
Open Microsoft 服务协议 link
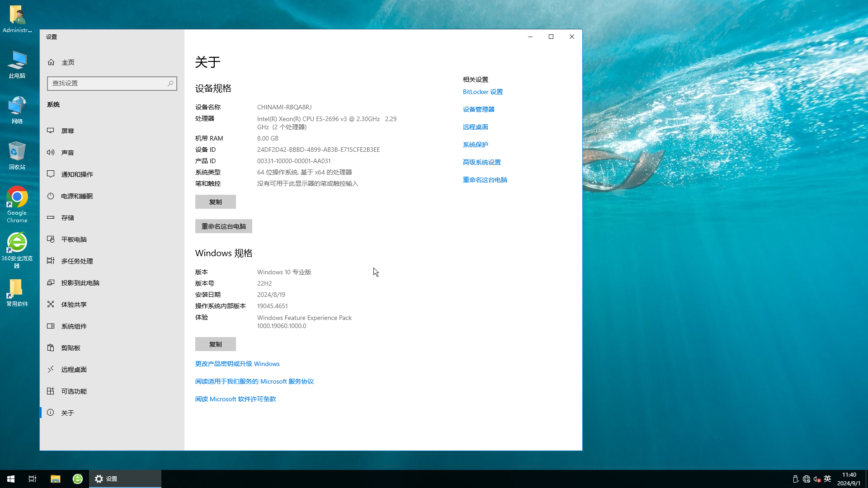click(x=255, y=381)
